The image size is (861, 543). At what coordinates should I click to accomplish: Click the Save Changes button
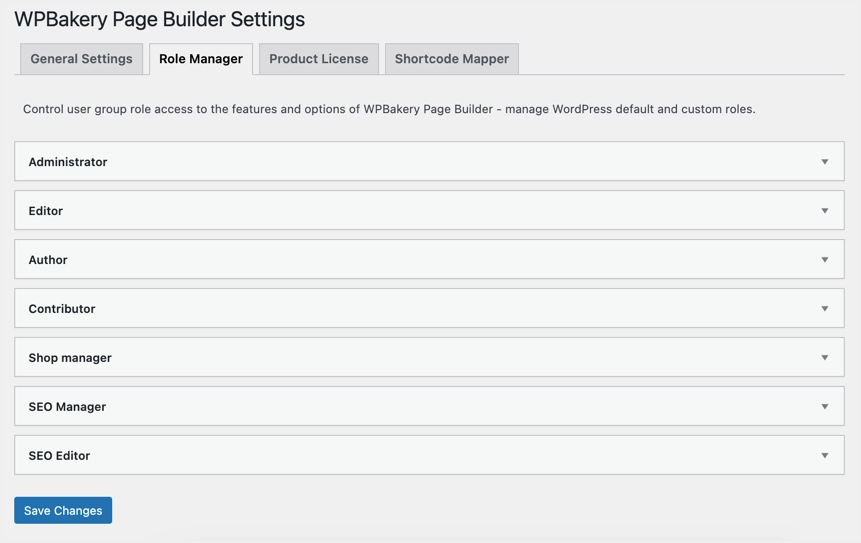click(x=63, y=510)
